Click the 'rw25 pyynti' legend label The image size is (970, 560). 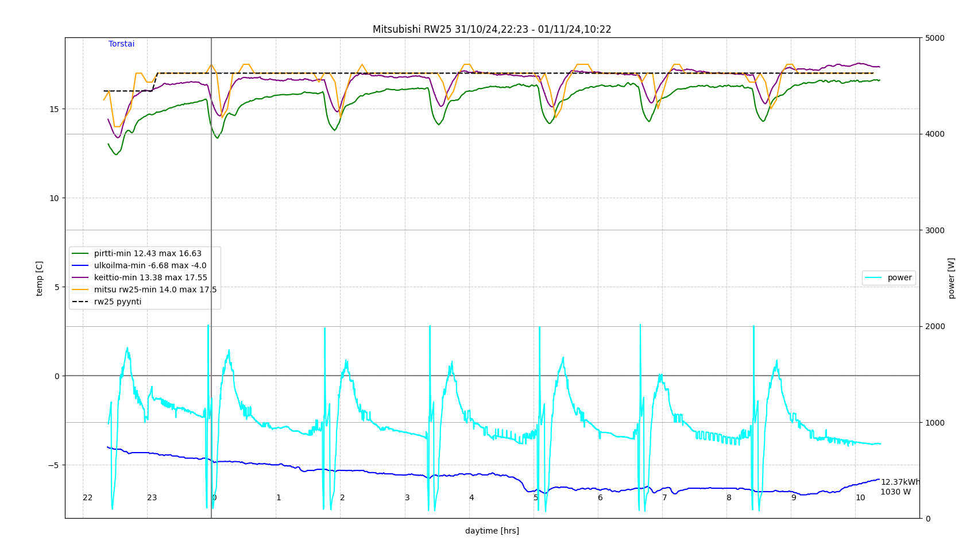point(118,302)
